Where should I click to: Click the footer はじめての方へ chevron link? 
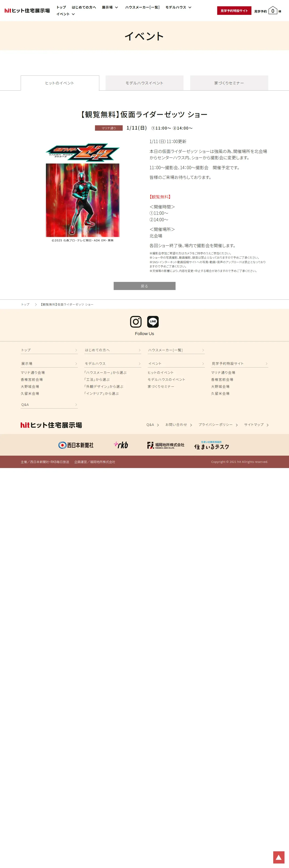[113, 350]
